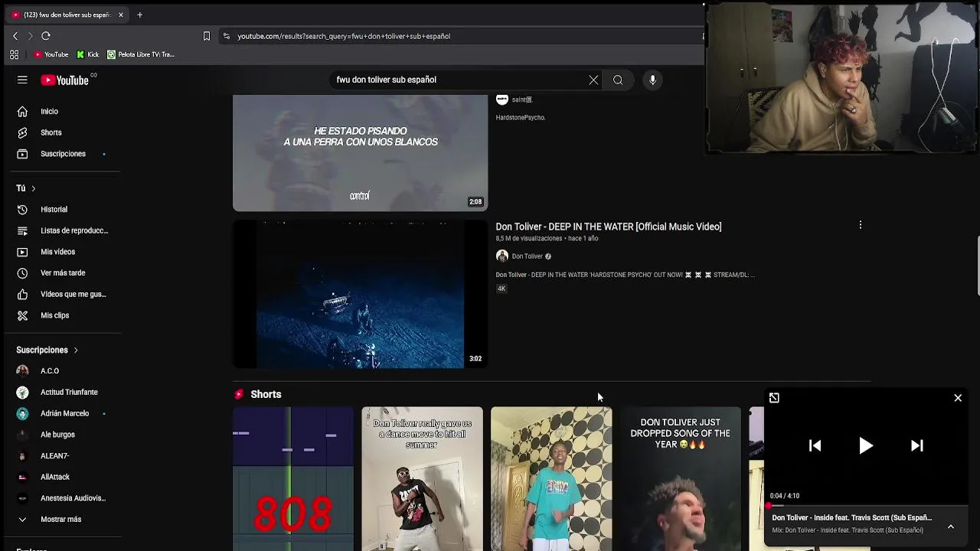Open the YouTube bookmark in bookmarks bar
980x551 pixels.
point(51,54)
